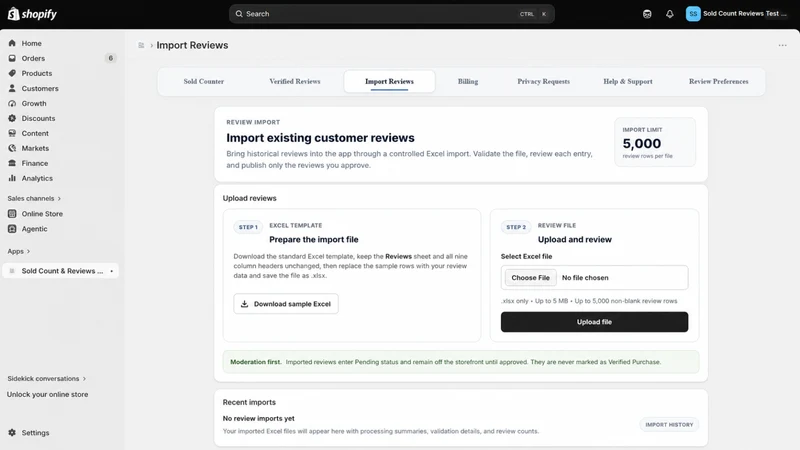Select the Import Reviews tab

[x=389, y=81]
